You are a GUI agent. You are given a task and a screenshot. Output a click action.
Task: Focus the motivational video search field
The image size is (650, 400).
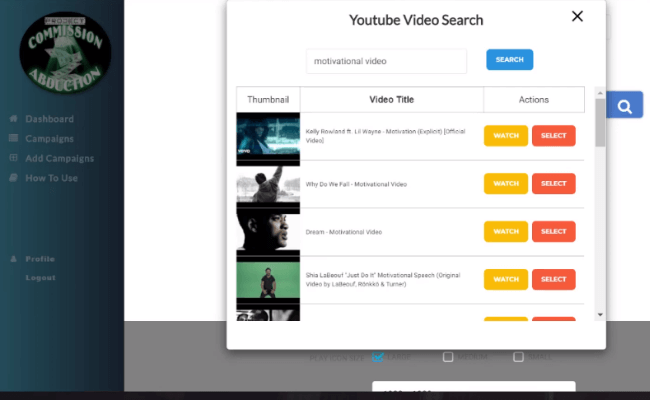[386, 61]
